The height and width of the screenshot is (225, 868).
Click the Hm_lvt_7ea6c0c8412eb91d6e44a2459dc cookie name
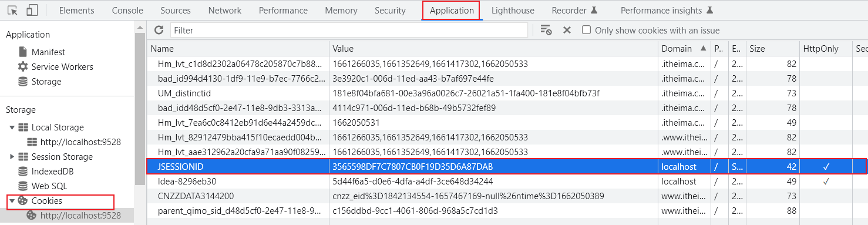241,123
